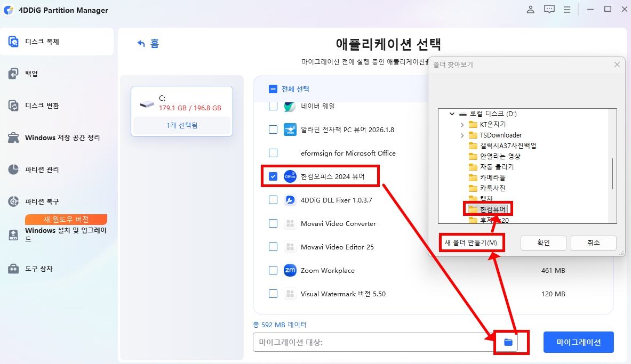Open the user account icon

[x=530, y=9]
